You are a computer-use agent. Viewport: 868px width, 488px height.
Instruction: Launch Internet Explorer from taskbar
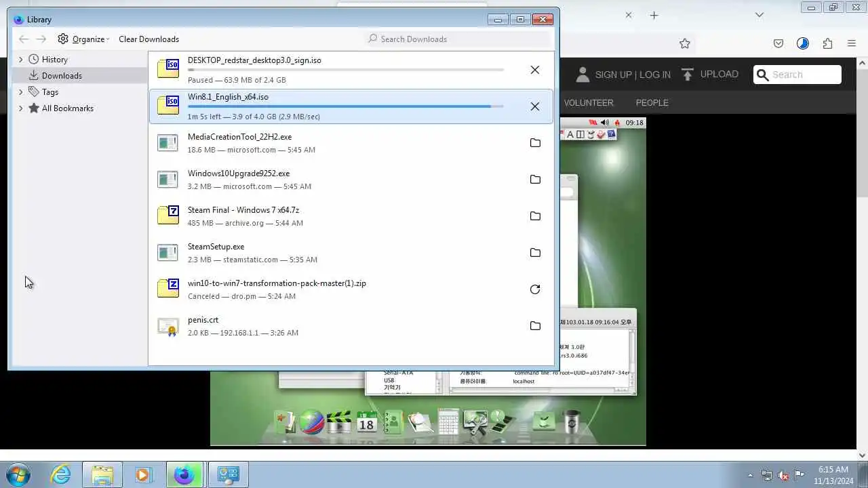pos(61,474)
